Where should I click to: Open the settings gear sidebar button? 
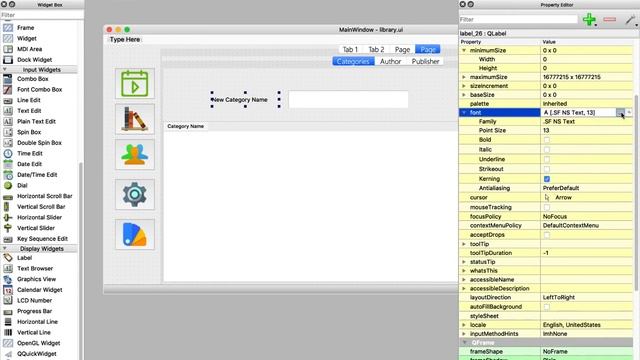click(135, 194)
